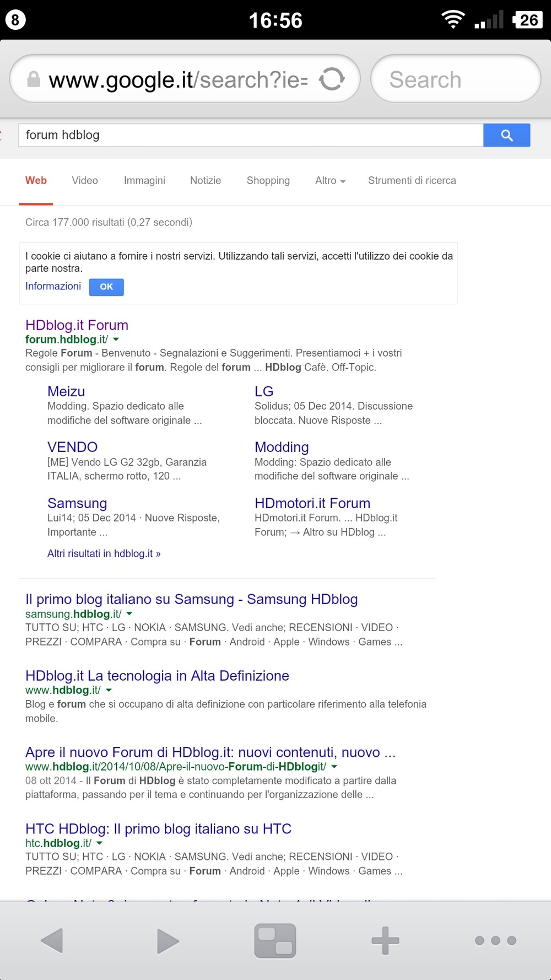Viewport: 551px width, 980px height.
Task: Accept cookies with the OK button
Action: coord(106,287)
